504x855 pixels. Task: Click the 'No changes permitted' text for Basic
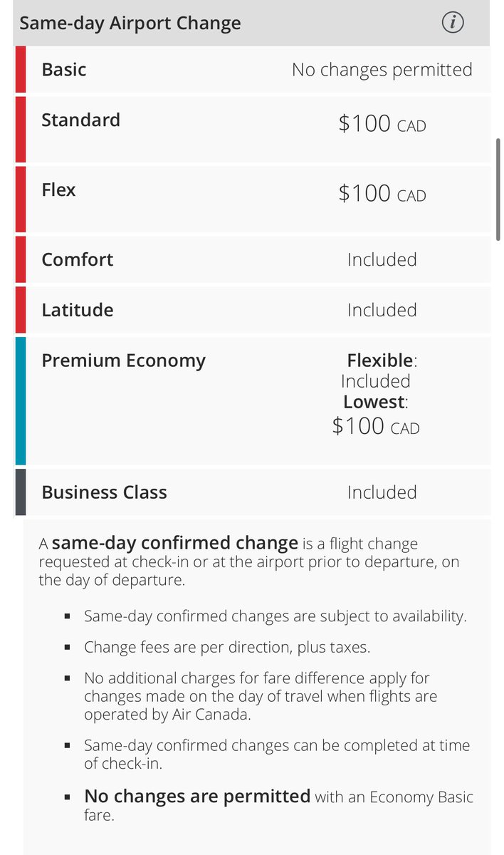click(x=382, y=69)
